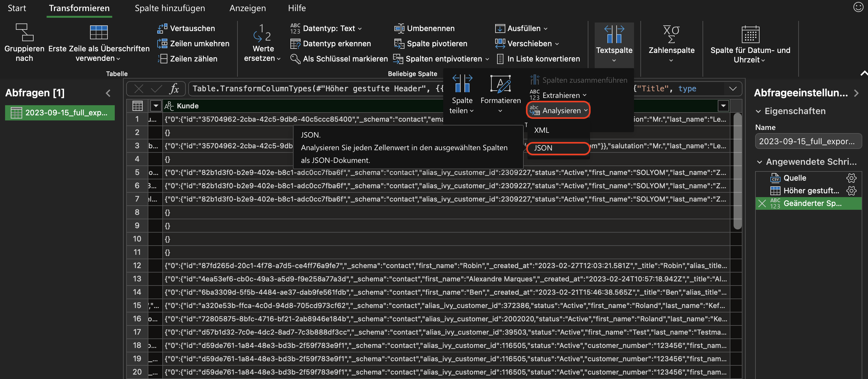The height and width of the screenshot is (379, 868).
Task: Open the Spalte teilen menu
Action: (462, 94)
